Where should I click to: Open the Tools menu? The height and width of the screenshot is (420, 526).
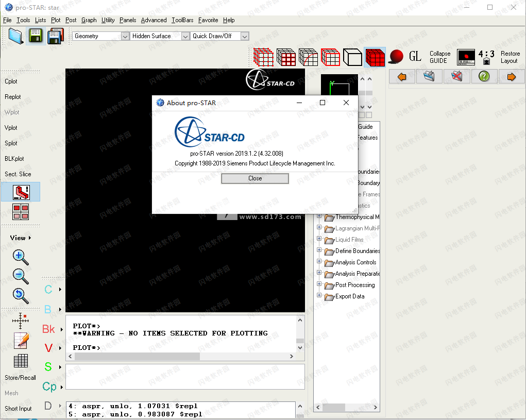point(23,20)
